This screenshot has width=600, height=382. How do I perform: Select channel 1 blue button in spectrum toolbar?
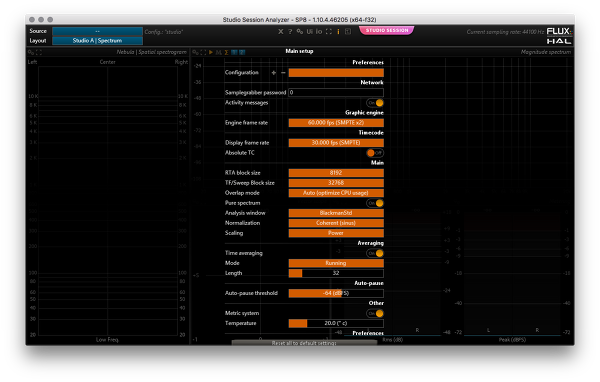pyautogui.click(x=234, y=52)
